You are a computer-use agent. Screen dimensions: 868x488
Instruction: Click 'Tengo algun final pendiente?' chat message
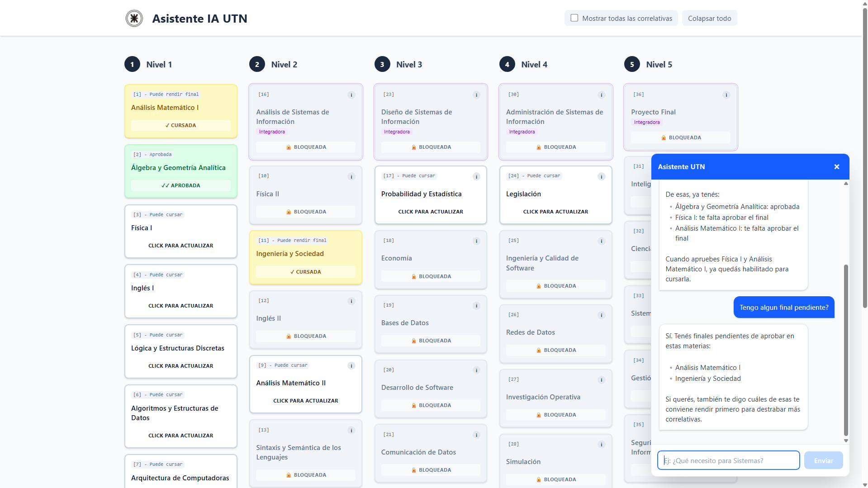pyautogui.click(x=784, y=307)
